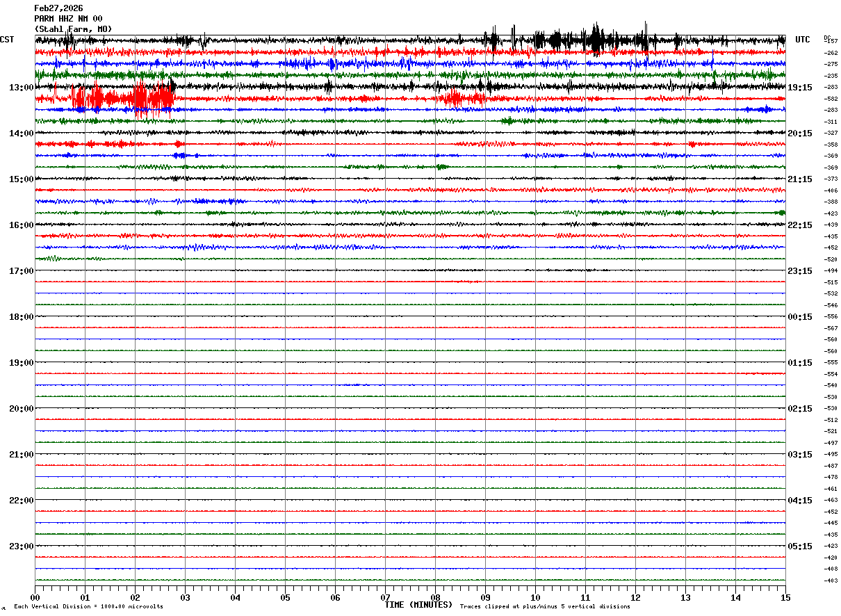The width and height of the screenshot is (841, 616).
Task: Click the DC offset value -582
Action: [x=831, y=99]
